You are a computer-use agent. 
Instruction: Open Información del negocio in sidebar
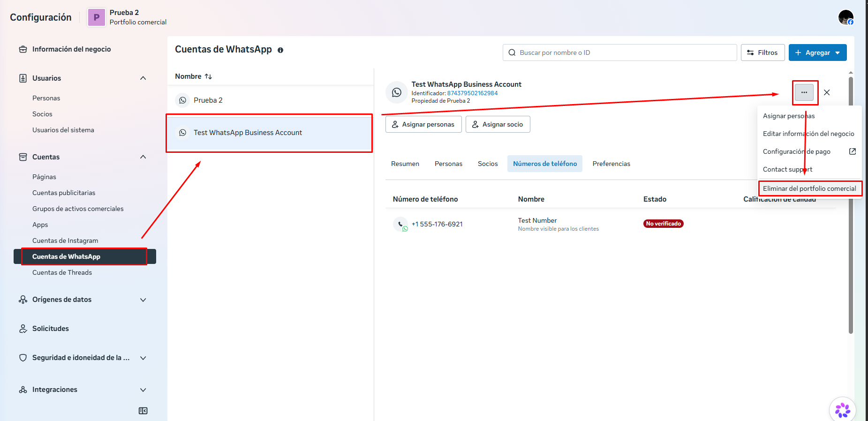(72, 49)
